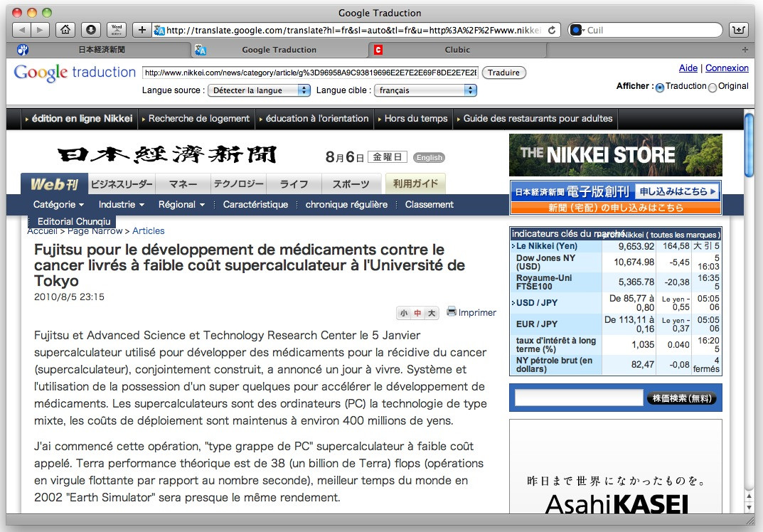Open Classement in the navigation bar
This screenshot has height=532, width=763.
[429, 204]
